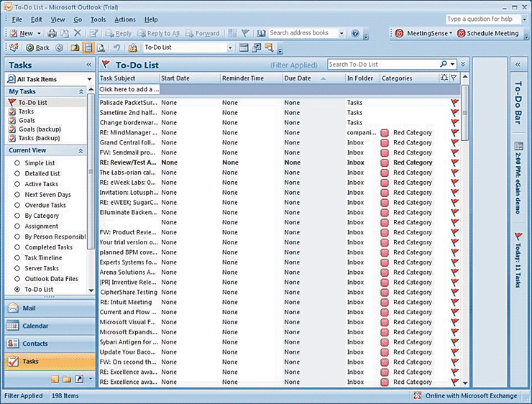
Task: Click the reminder bell column header icon
Action: [x=444, y=78]
